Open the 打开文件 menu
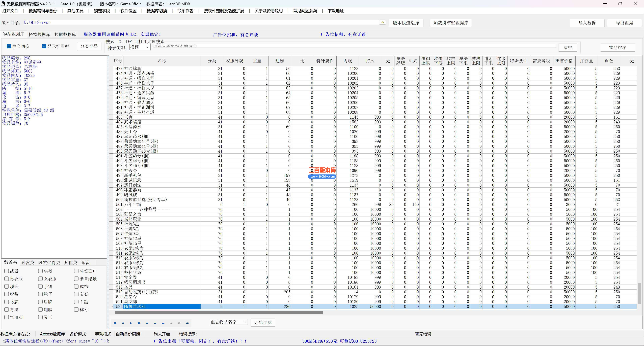644x346 pixels. (x=10, y=11)
